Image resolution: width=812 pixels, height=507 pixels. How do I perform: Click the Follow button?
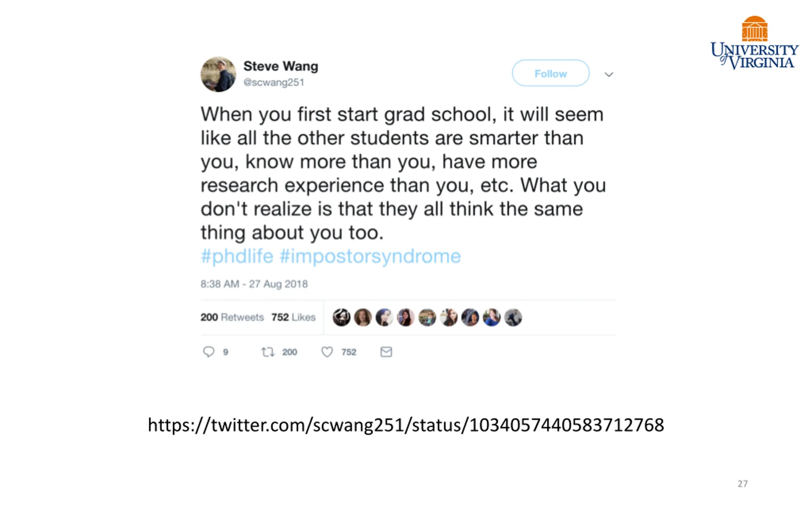click(551, 73)
